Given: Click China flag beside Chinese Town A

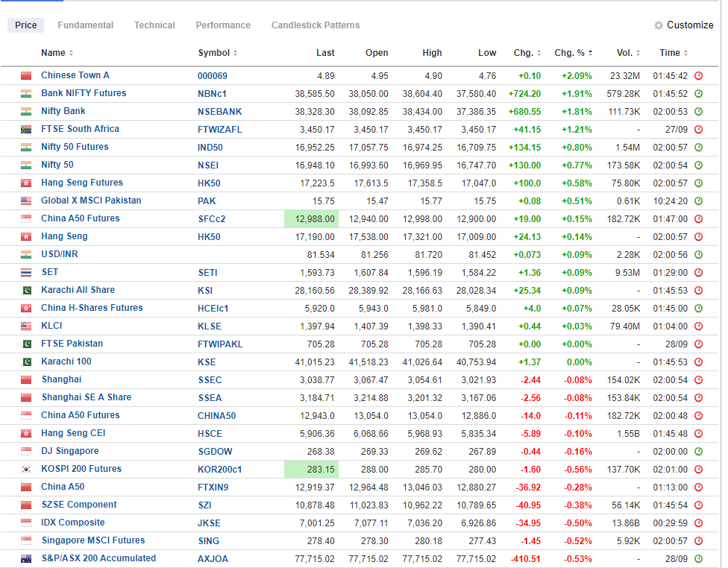Looking at the screenshot, I should click(x=26, y=75).
